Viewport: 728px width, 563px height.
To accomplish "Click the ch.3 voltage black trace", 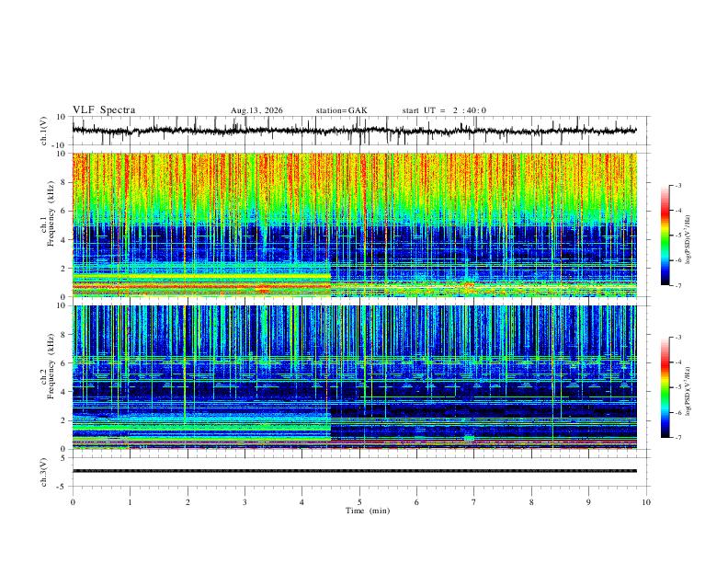I will click(354, 471).
